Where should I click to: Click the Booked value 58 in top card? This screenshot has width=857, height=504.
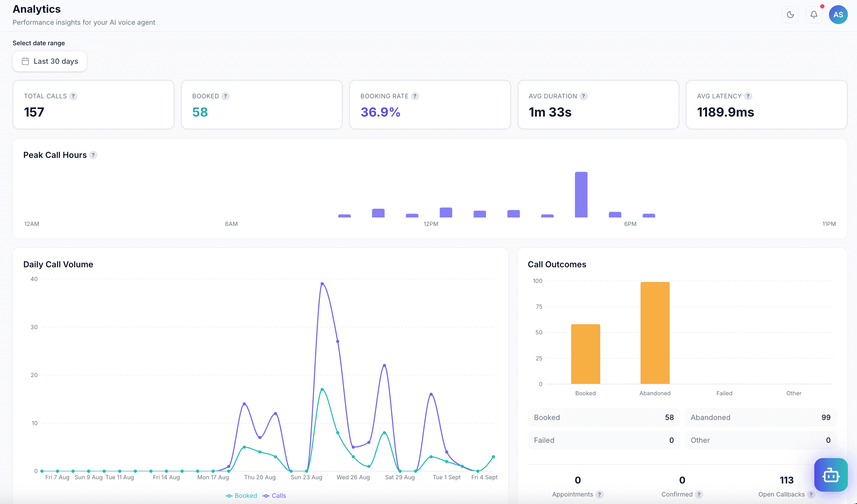(x=200, y=112)
